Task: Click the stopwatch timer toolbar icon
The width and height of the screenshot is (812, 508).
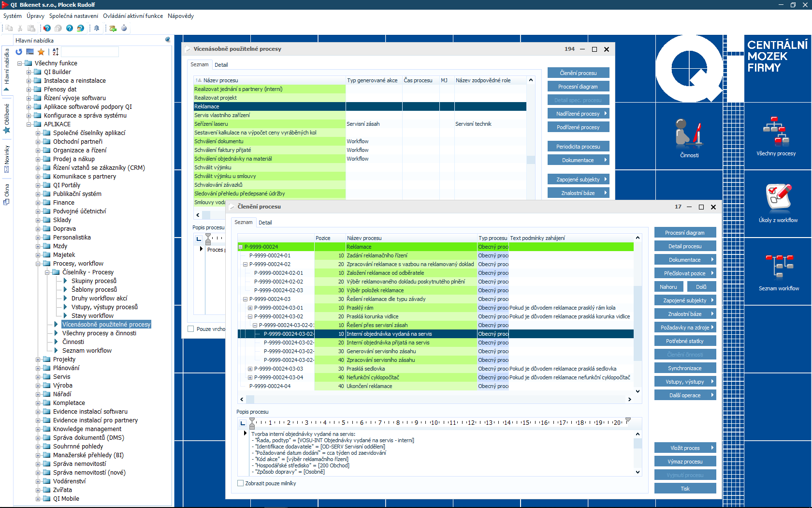Action: 124,28
